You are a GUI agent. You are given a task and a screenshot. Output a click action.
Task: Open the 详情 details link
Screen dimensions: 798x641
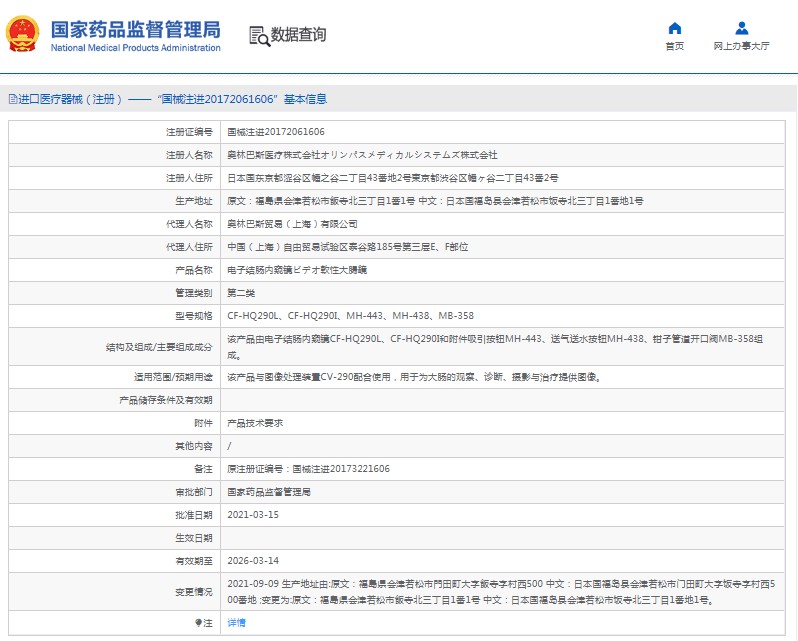pos(236,623)
